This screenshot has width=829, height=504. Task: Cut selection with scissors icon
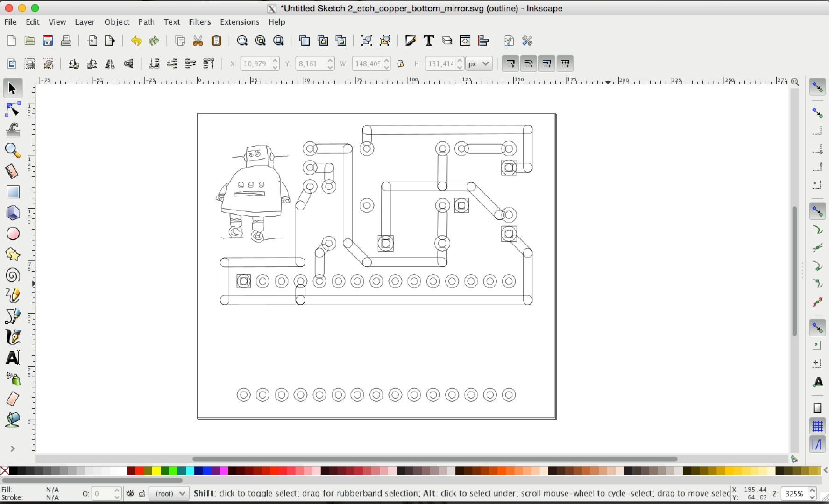[x=198, y=41]
